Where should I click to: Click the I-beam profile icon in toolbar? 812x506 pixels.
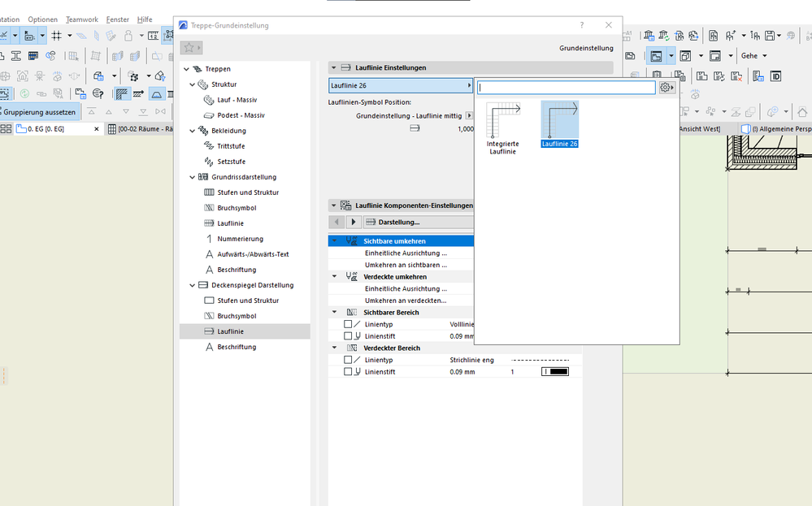(x=16, y=56)
